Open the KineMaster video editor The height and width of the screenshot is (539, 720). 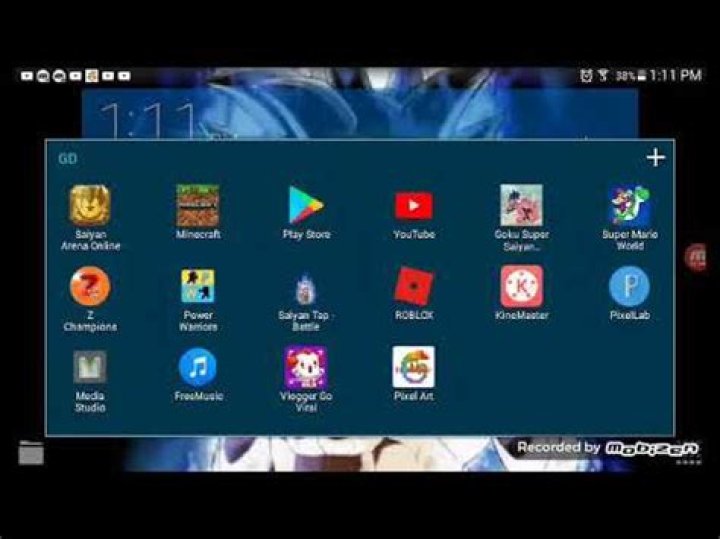point(521,287)
